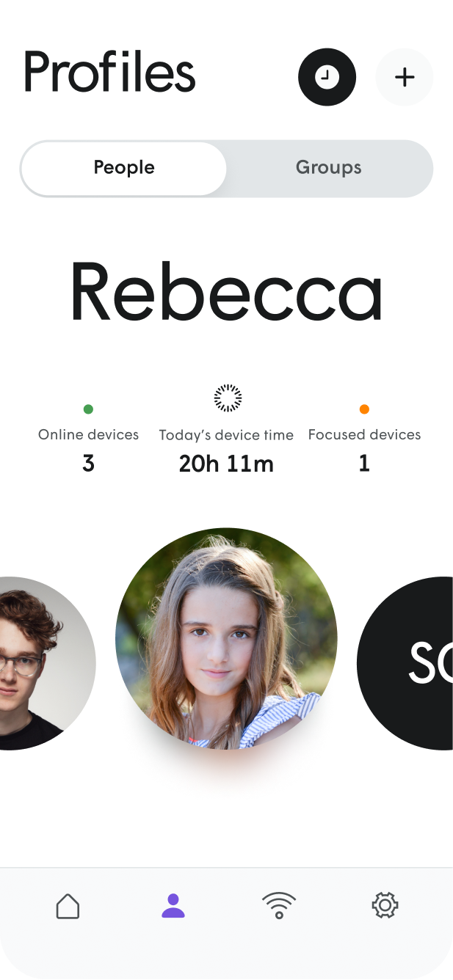Screen dimensions: 453x980
Task: Select the dark initials profile circle
Action: (x=405, y=663)
